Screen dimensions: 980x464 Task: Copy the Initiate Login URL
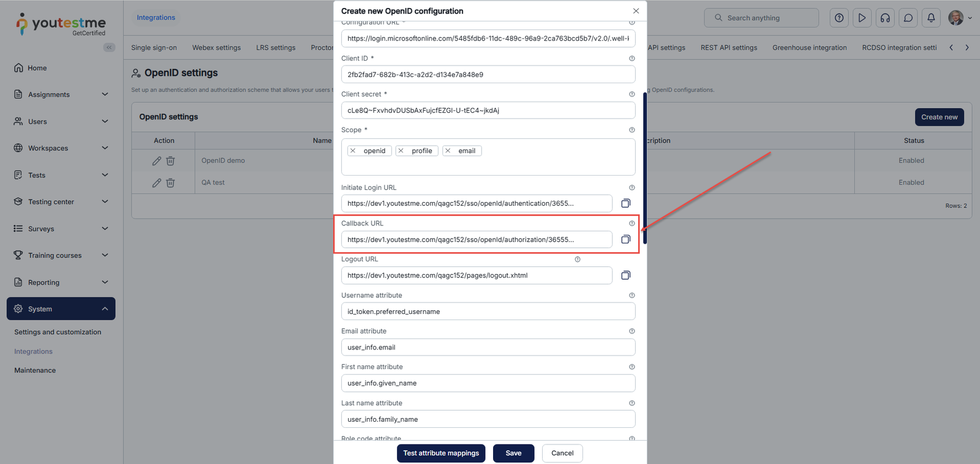(625, 203)
